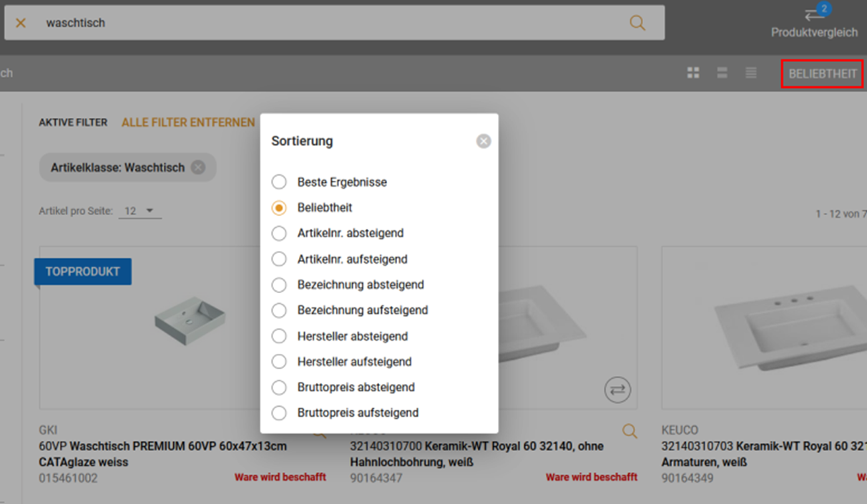
Task: Switch to two-row list view icon
Action: (x=722, y=73)
